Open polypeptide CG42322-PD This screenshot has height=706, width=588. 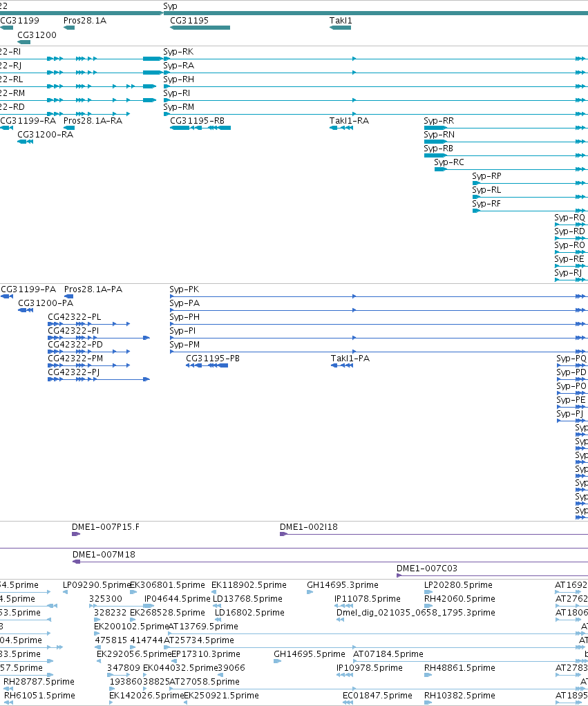click(75, 345)
